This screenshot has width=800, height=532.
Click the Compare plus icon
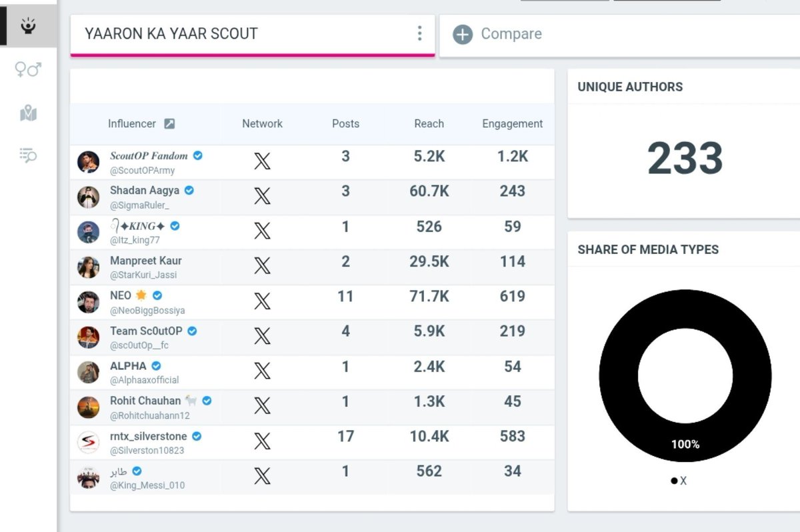[463, 34]
